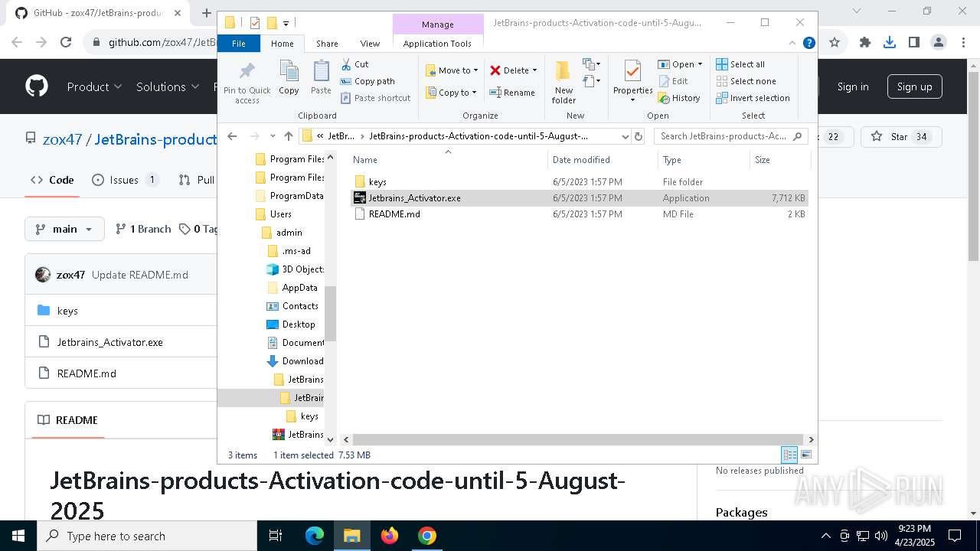980x551 pixels.
Task: Click the Paste ribbon icon
Action: coord(321,78)
